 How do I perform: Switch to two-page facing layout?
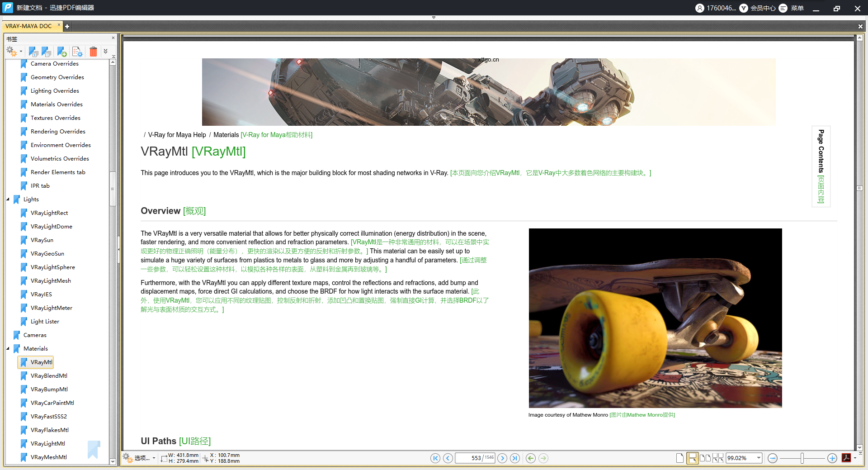705,458
